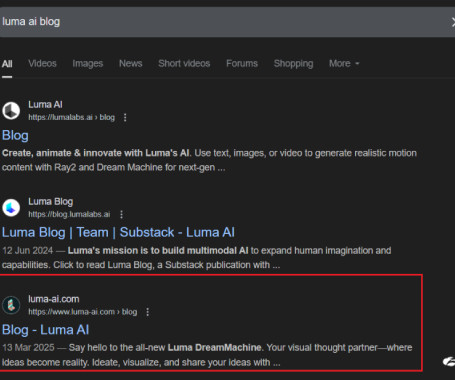The height and width of the screenshot is (380, 455).
Task: Switch to the Videos tab
Action: pos(42,63)
